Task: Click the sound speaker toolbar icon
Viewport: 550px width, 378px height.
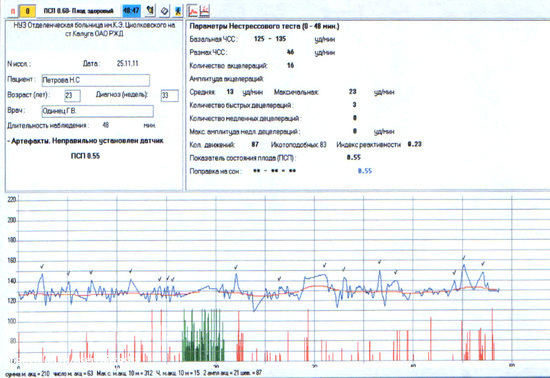Action: click(x=150, y=11)
